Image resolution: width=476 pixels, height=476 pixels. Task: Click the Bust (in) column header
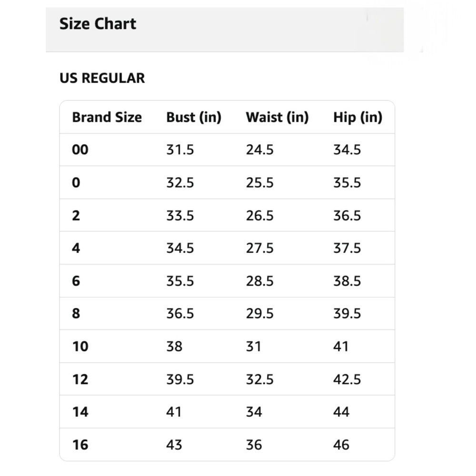(194, 117)
